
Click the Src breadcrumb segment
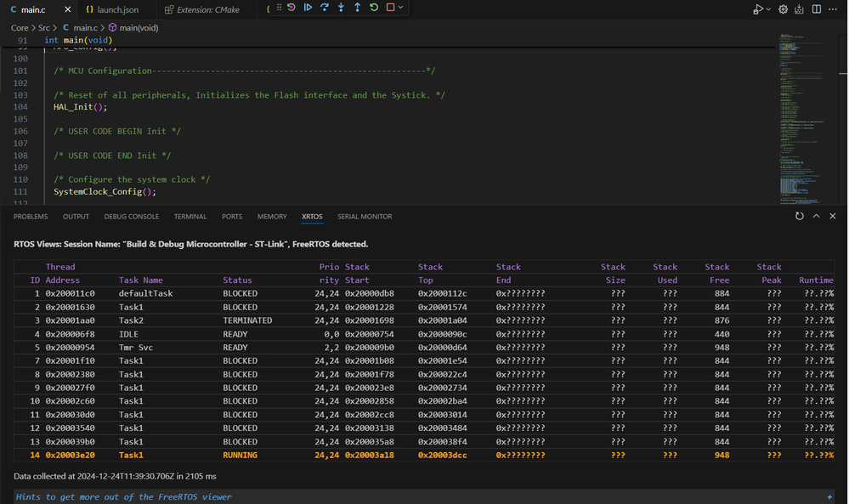click(x=44, y=27)
